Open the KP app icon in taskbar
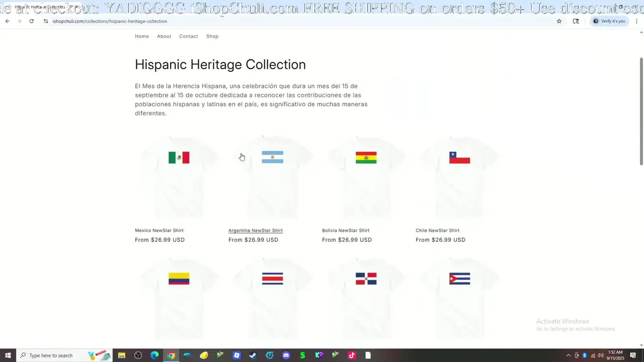Screen dimensions: 644x362 319,355
